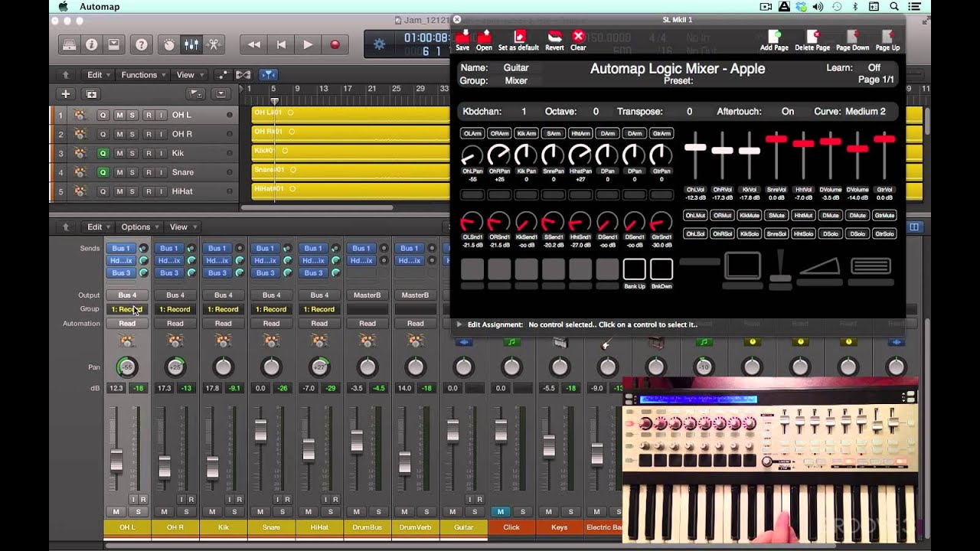This screenshot has height=551, width=980.
Task: Open mixer View dropdown
Action: (182, 227)
